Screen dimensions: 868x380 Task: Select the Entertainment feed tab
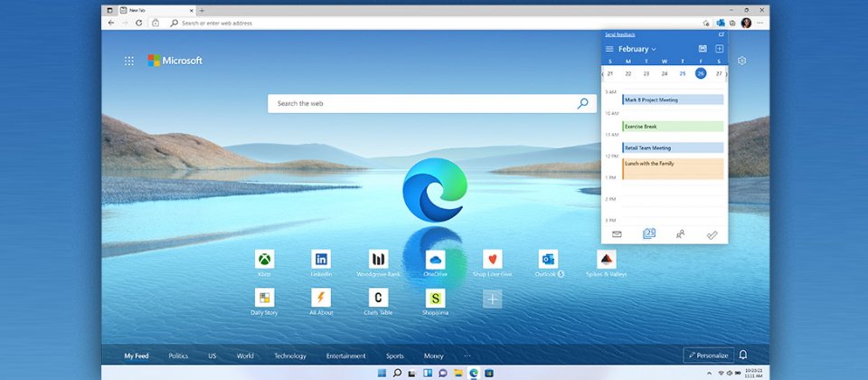click(x=346, y=356)
